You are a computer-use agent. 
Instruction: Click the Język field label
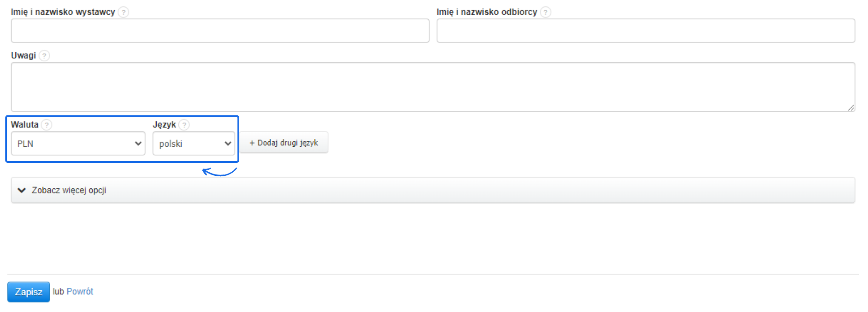click(x=164, y=125)
